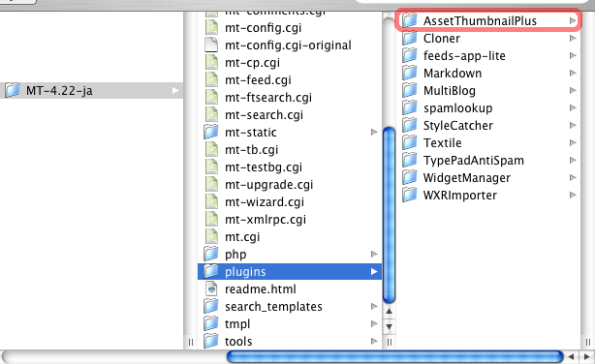Image resolution: width=595 pixels, height=364 pixels.
Task: Expand MT-4.22-ja with its disclosure arrow
Action: [x=175, y=91]
